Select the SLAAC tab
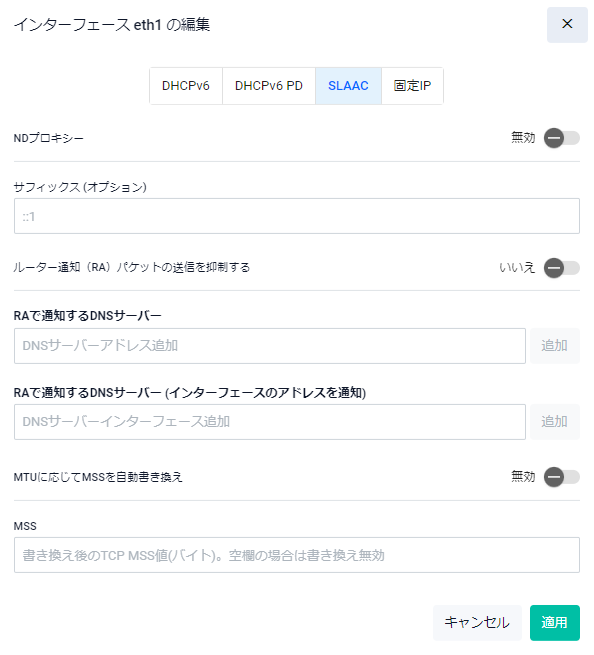 348,86
